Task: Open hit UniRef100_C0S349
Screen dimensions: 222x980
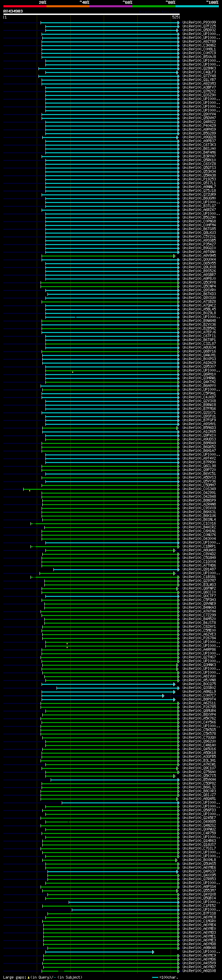Action: tap(199, 489)
